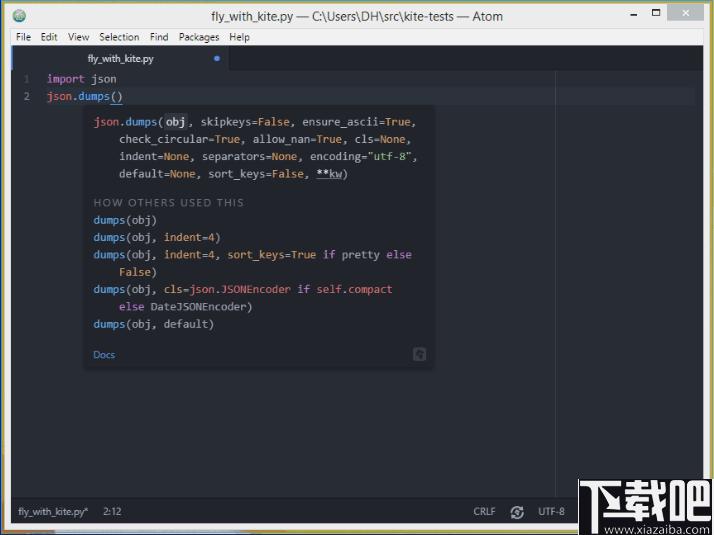Click sort_keys=False parameter in signature

pyautogui.click(x=255, y=174)
